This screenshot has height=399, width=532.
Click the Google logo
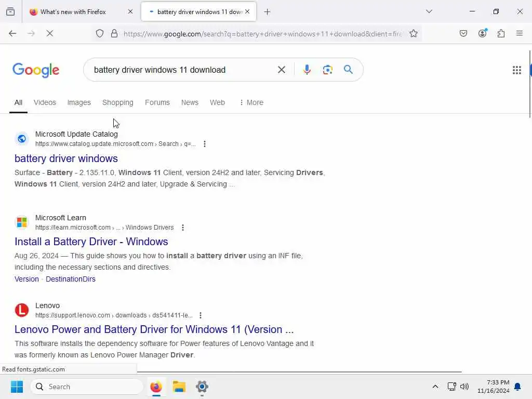tap(36, 70)
